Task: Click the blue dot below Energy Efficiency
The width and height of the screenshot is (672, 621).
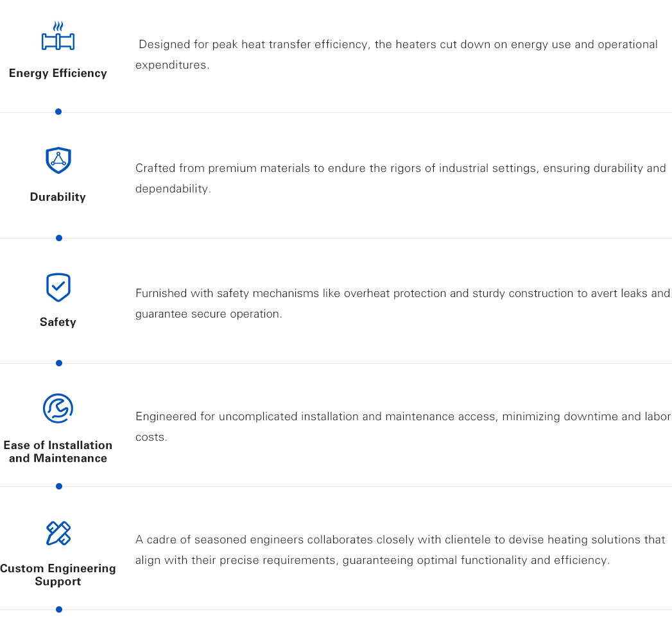Action: coord(58,112)
